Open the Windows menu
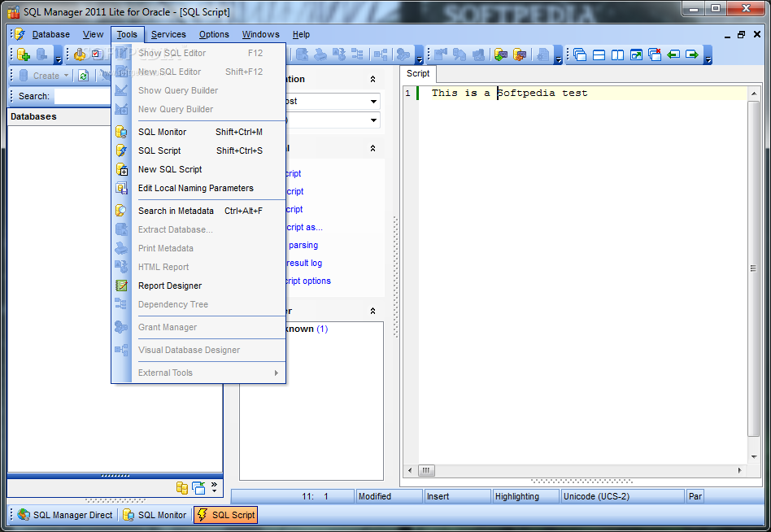The width and height of the screenshot is (771, 532). coord(260,34)
